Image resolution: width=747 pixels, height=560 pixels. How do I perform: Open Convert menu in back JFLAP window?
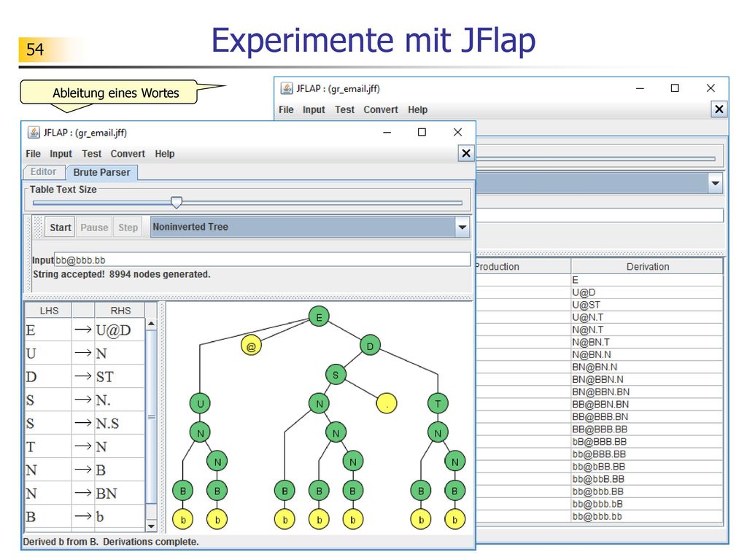click(x=381, y=109)
